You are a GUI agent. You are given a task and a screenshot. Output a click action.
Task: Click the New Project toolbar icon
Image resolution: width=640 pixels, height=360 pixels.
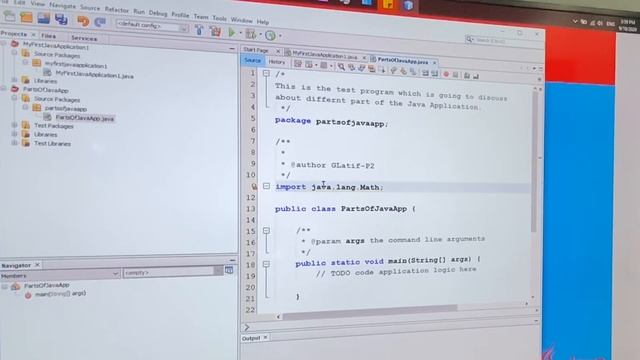click(x=26, y=18)
